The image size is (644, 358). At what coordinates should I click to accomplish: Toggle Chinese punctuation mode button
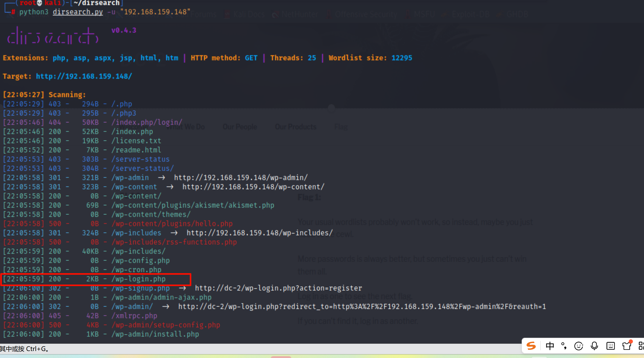(564, 346)
